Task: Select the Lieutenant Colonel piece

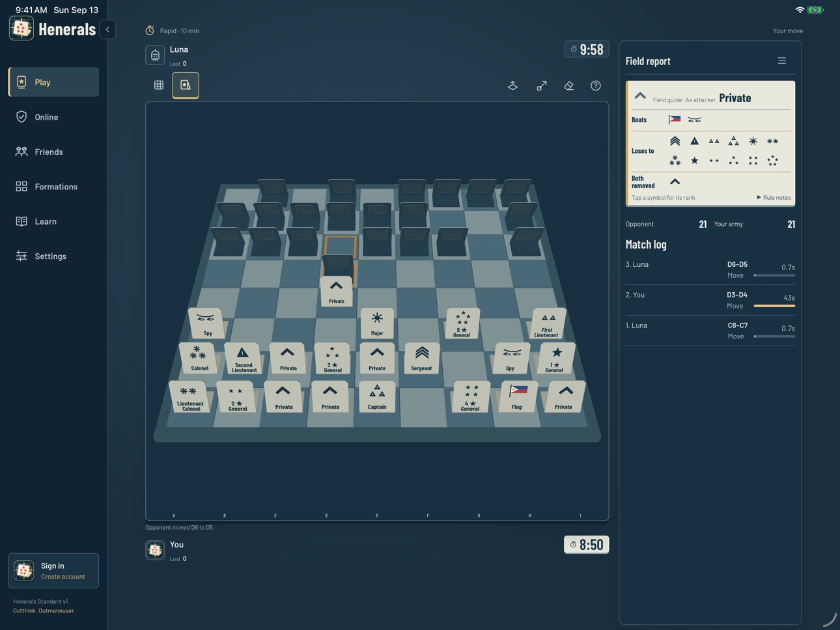Action: (190, 397)
